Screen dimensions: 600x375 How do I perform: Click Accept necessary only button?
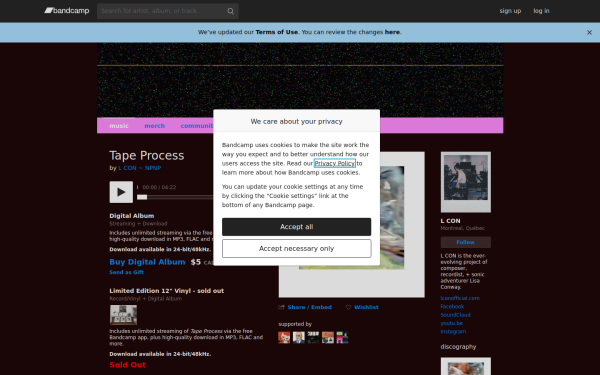pyautogui.click(x=297, y=249)
